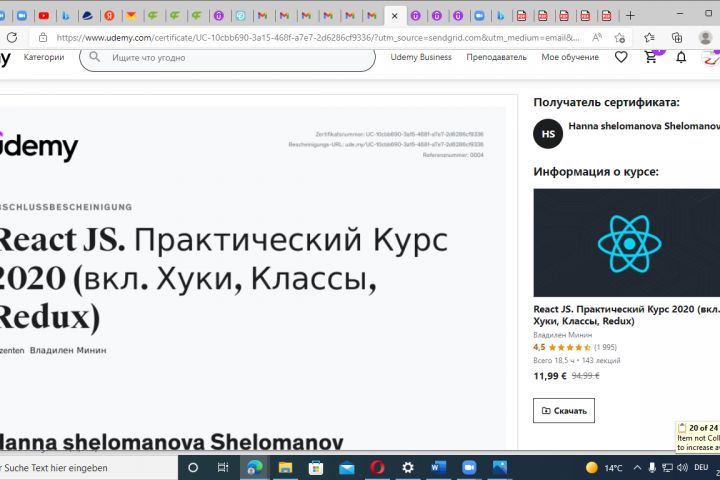Open the Cortana circle on the taskbar
This screenshot has height=480, width=720.
pyautogui.click(x=193, y=468)
